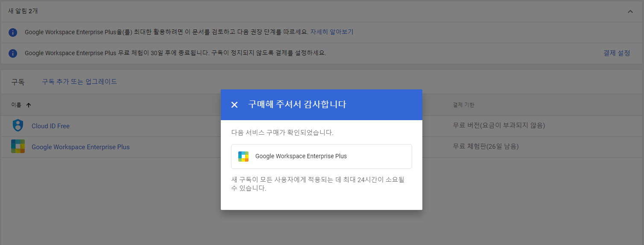The height and width of the screenshot is (245, 644).
Task: Click the 구독 section title
Action: click(x=18, y=82)
